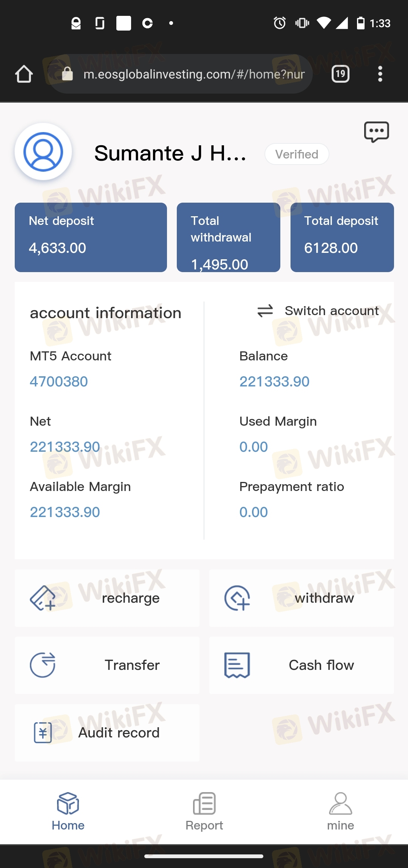Open the browser three-dot overflow menu
This screenshot has width=408, height=868.
click(380, 74)
